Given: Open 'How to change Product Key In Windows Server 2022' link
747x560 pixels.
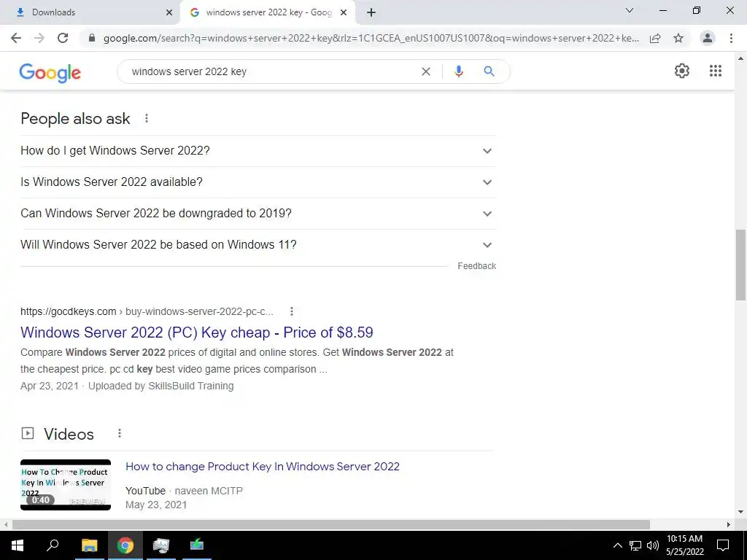Looking at the screenshot, I should tap(263, 467).
